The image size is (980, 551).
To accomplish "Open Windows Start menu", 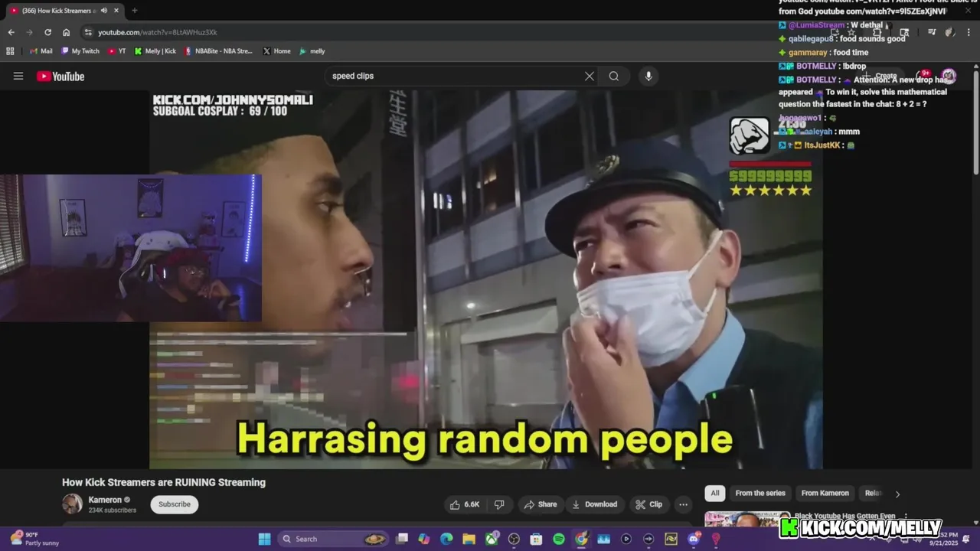I will pyautogui.click(x=264, y=539).
